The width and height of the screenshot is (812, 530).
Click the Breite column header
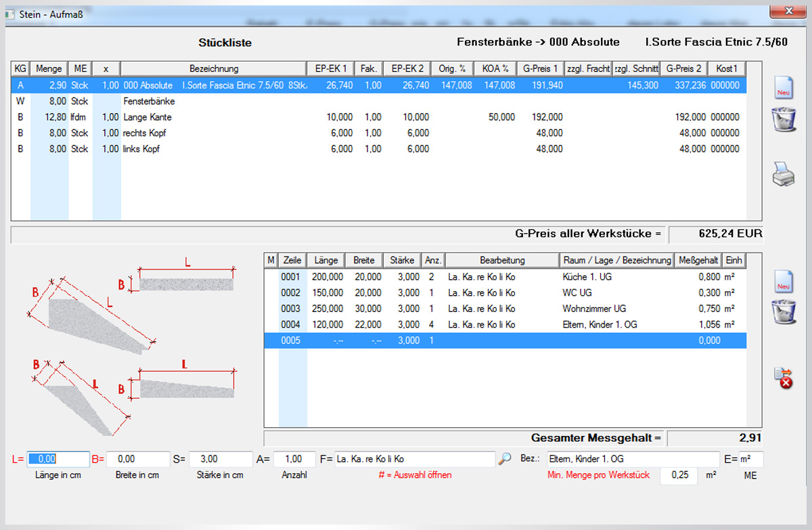pyautogui.click(x=364, y=260)
